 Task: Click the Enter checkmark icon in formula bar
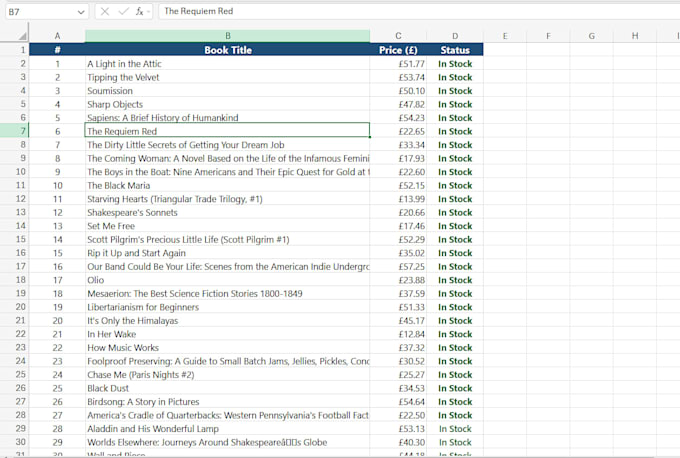[x=123, y=12]
